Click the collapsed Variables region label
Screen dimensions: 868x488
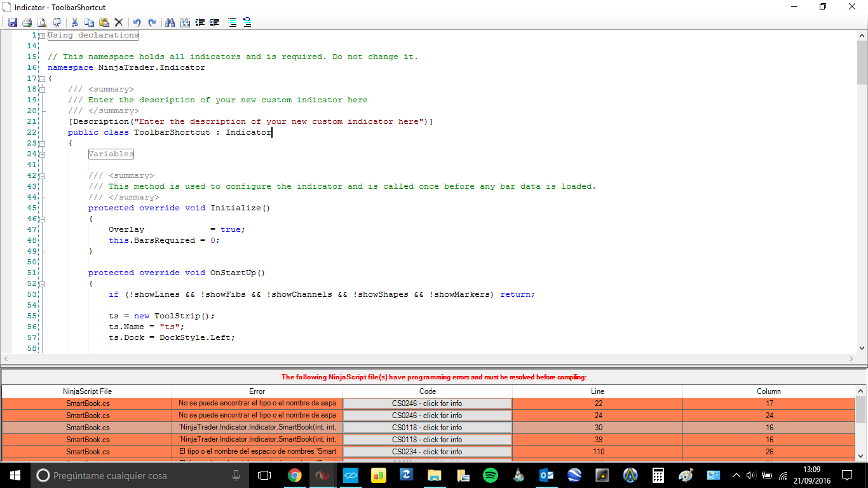[111, 154]
